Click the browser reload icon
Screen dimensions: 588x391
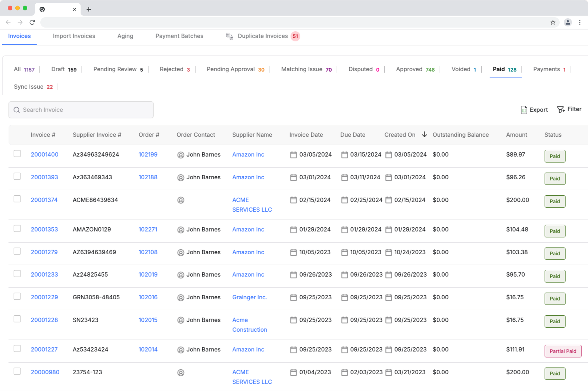(x=32, y=22)
